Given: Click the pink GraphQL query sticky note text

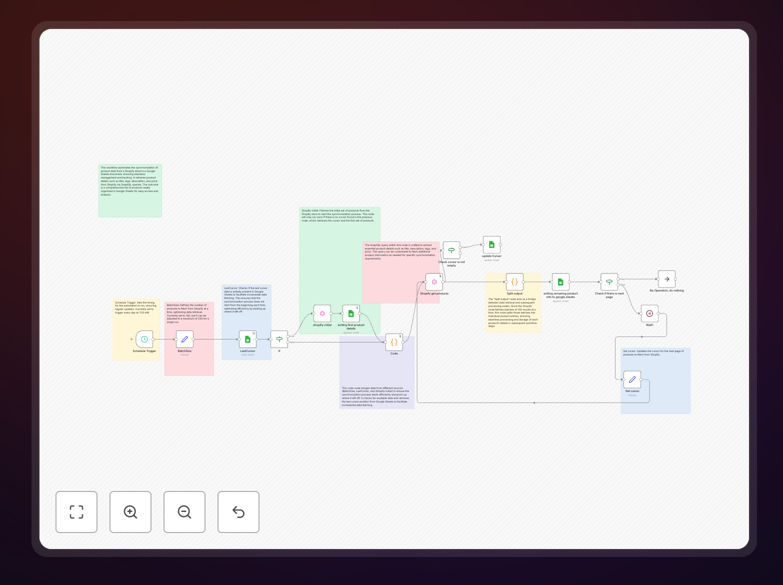Looking at the screenshot, I should click(400, 252).
